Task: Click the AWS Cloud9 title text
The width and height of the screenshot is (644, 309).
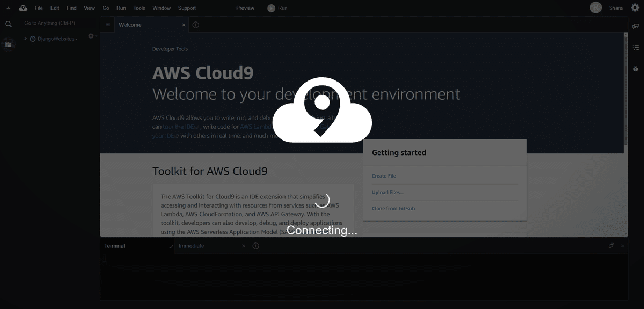Action: (x=203, y=72)
